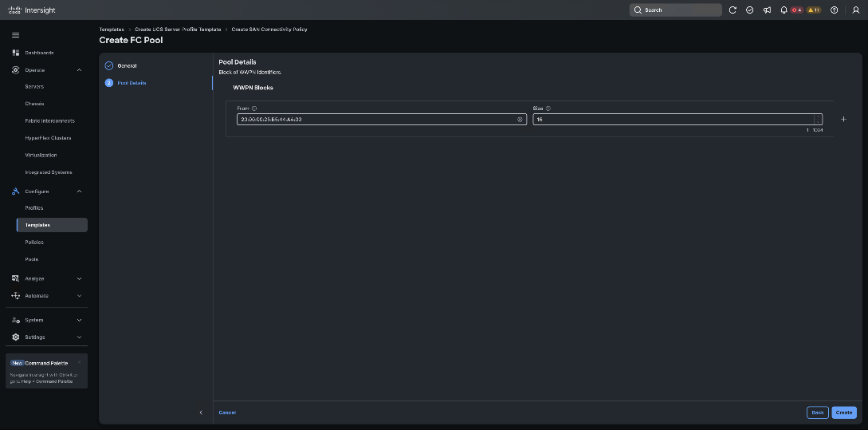Open Pools under Configure

32,259
